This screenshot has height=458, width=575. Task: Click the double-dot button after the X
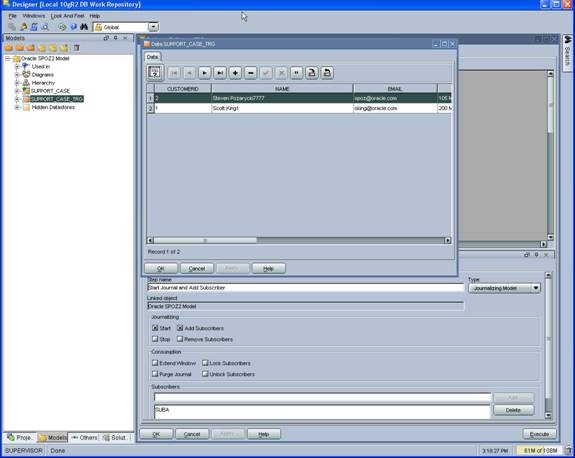pyautogui.click(x=296, y=73)
